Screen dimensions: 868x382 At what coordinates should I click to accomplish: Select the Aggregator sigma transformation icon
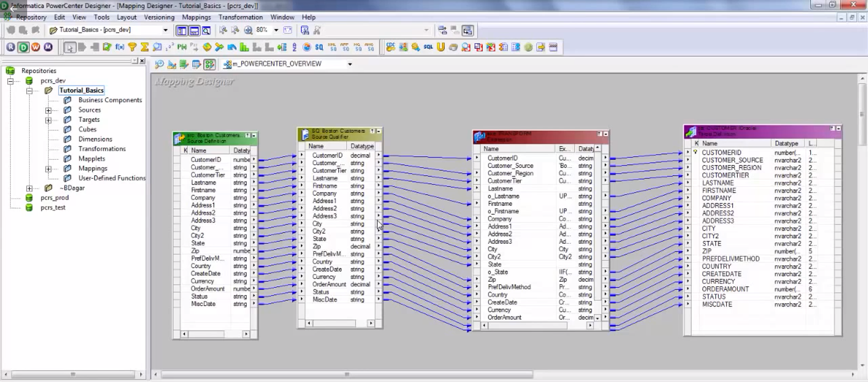[145, 47]
